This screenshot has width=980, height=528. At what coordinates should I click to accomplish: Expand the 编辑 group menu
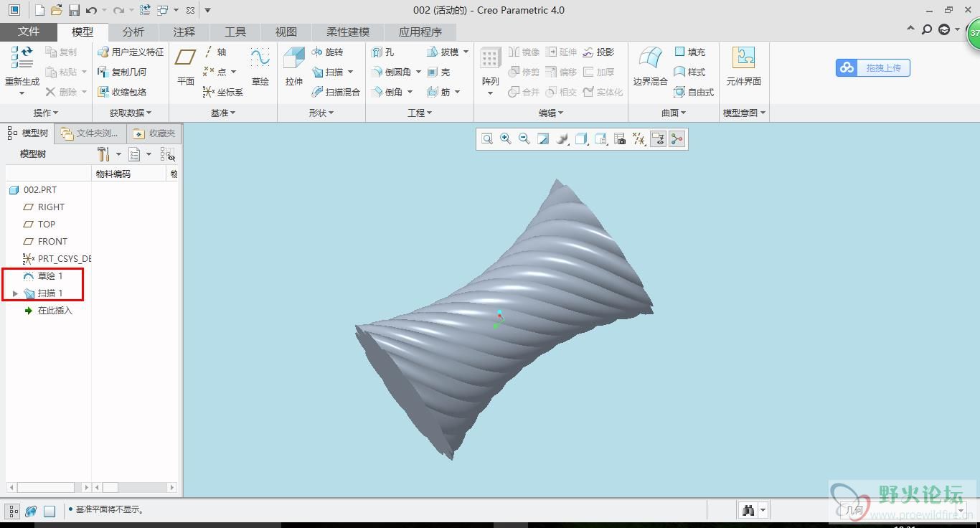point(551,113)
